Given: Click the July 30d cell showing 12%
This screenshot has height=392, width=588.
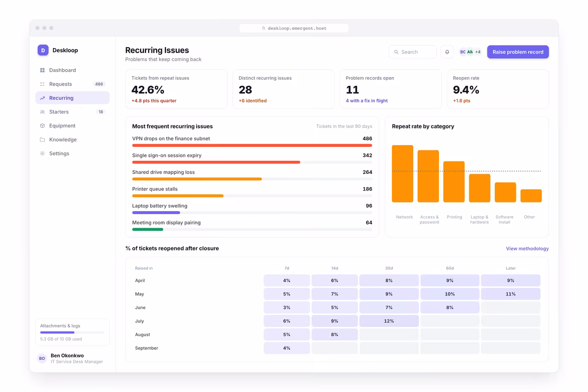Looking at the screenshot, I should (389, 321).
